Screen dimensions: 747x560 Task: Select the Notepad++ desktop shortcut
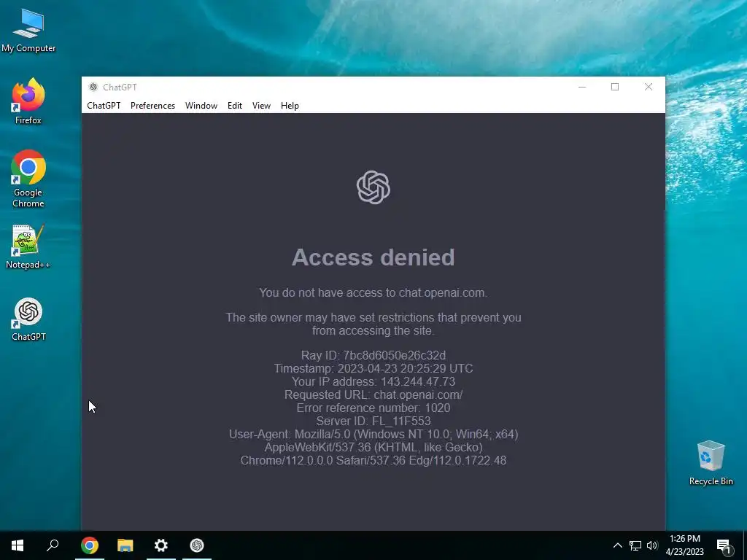click(x=28, y=246)
